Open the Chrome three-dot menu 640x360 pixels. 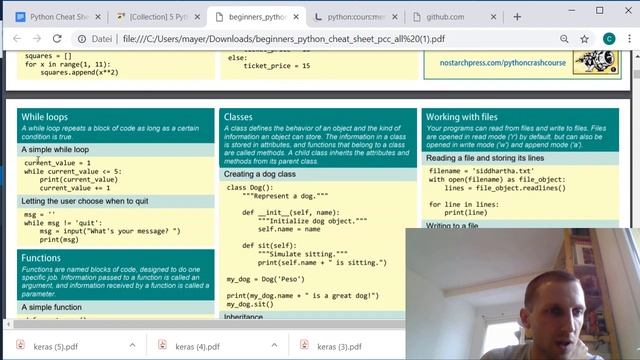(629, 39)
